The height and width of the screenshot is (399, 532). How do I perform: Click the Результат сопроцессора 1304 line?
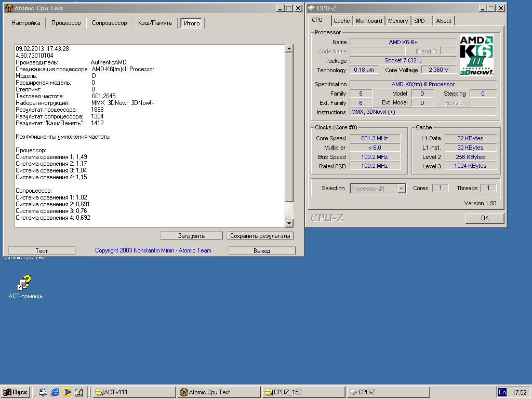60,116
